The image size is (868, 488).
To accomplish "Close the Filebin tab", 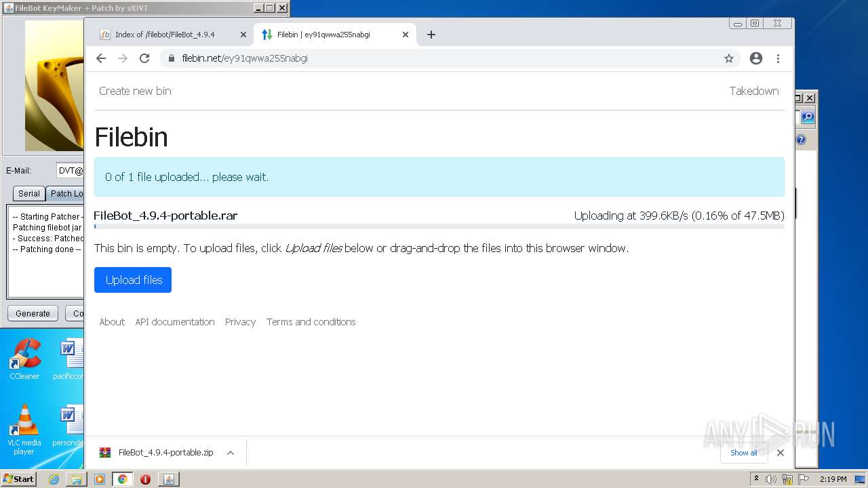I will click(406, 35).
